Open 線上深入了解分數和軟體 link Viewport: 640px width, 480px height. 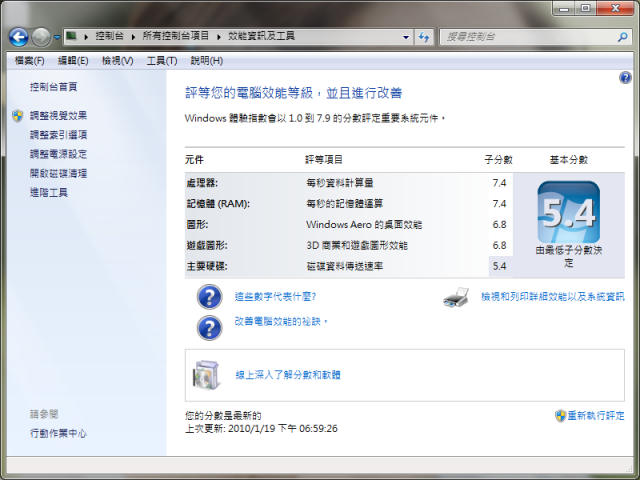tap(288, 375)
